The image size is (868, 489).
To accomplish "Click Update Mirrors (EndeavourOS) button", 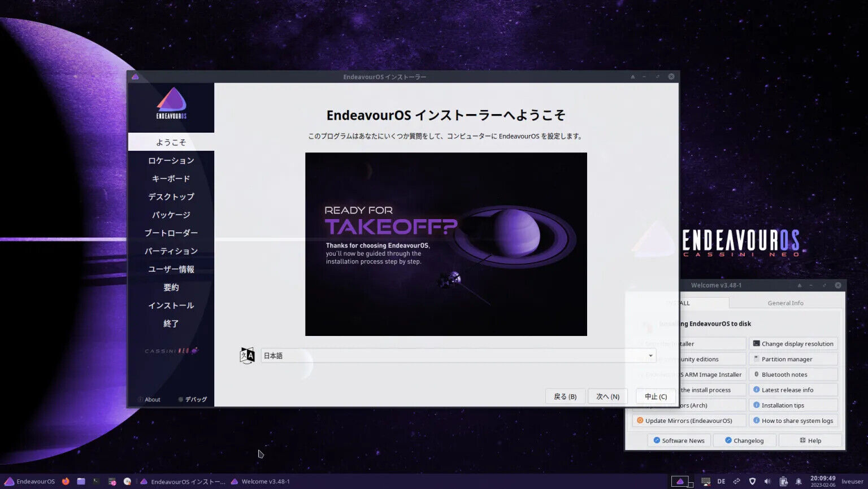I will [x=689, y=421].
